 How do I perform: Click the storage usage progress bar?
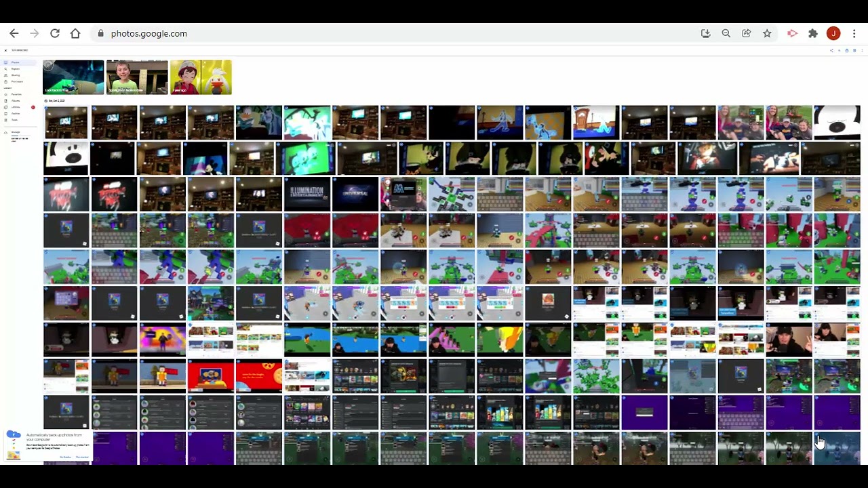(x=20, y=136)
